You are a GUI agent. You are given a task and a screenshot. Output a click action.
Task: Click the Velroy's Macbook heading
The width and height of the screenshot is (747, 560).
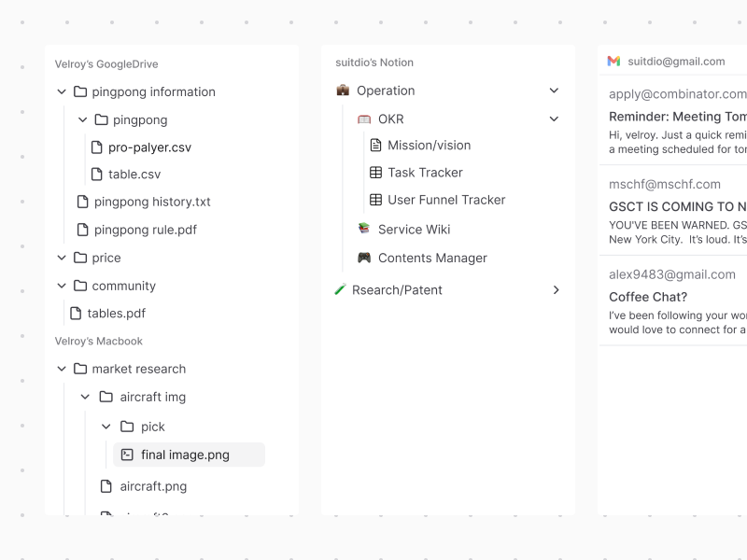[x=99, y=342]
